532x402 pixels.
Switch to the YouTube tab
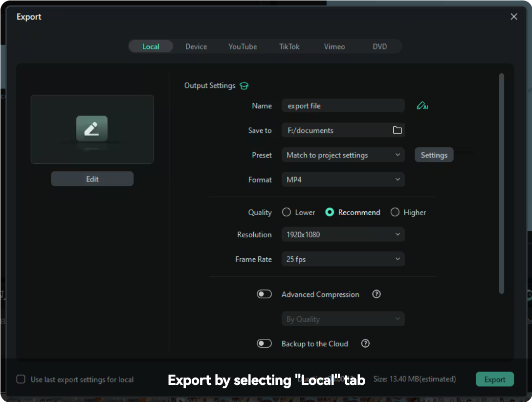tap(243, 46)
